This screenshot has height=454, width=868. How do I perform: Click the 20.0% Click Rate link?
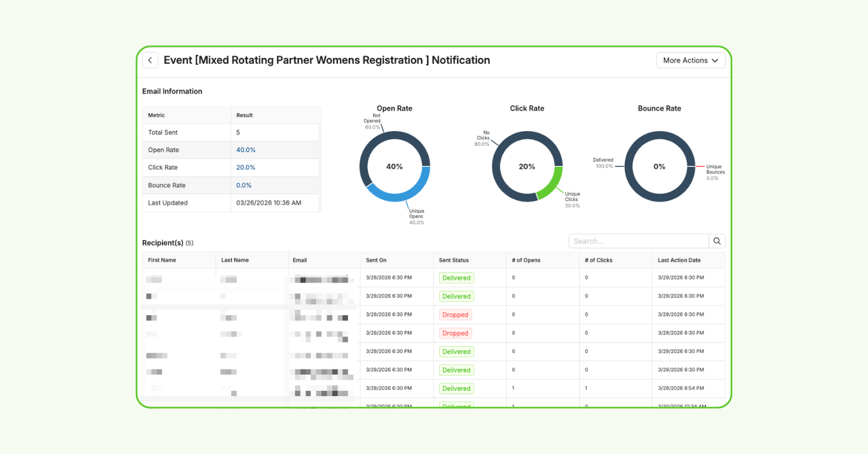(x=246, y=167)
